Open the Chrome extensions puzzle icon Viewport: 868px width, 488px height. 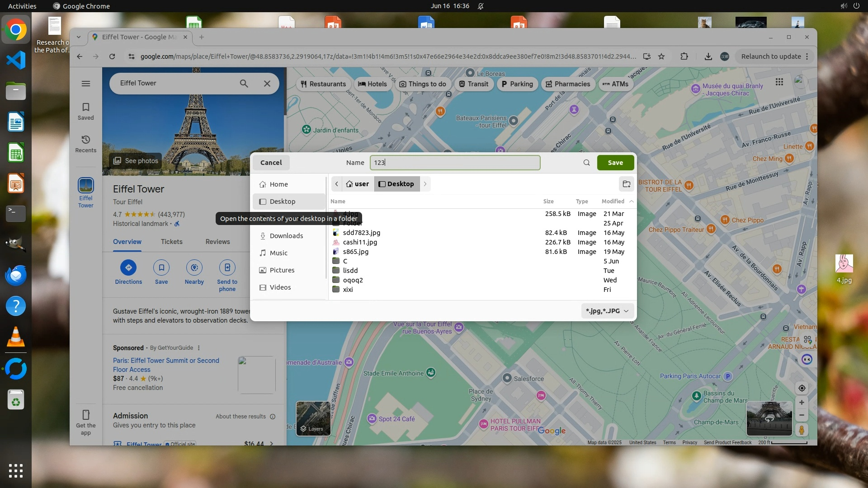(x=684, y=56)
